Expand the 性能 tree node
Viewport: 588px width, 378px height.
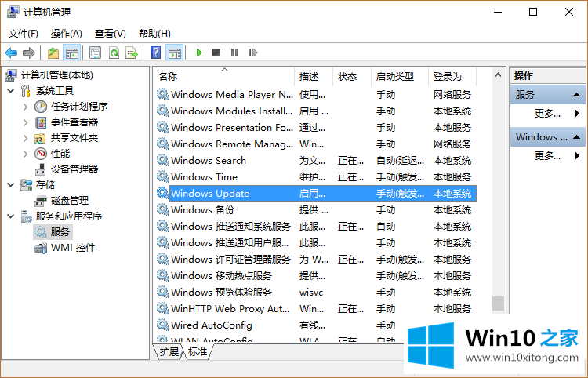[26, 154]
